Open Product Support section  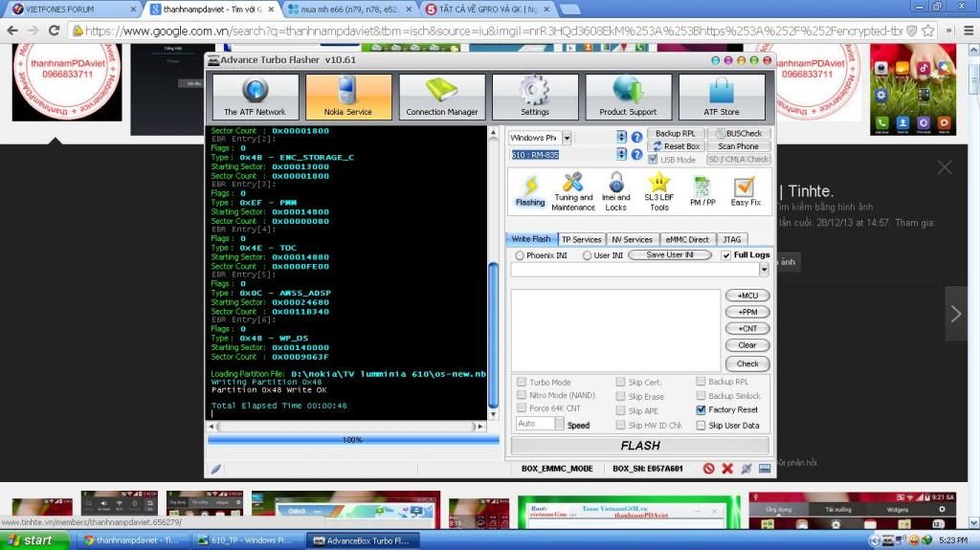tap(628, 97)
